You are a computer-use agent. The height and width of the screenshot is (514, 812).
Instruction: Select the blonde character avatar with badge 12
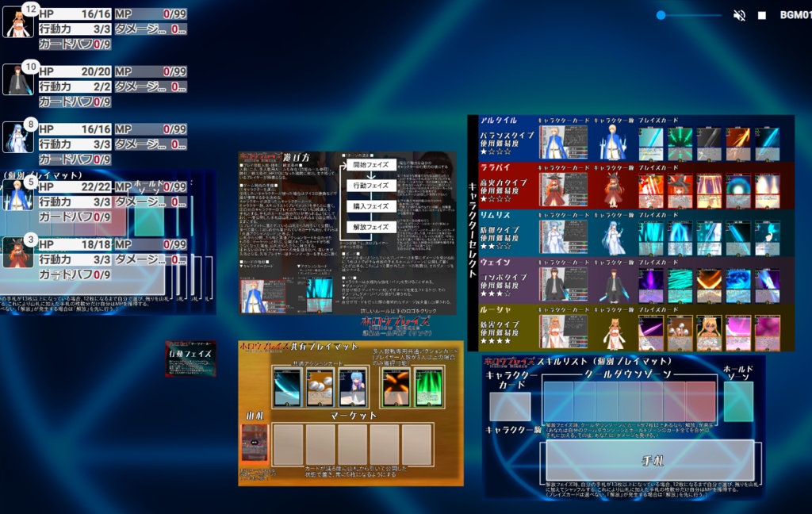tap(18, 22)
